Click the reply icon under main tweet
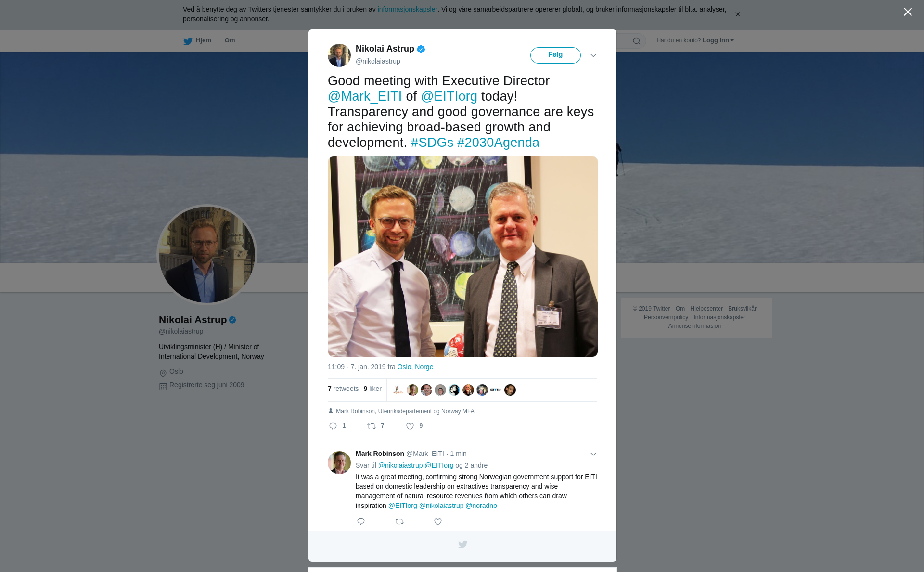Screen dimensions: 924x572 coord(333,426)
